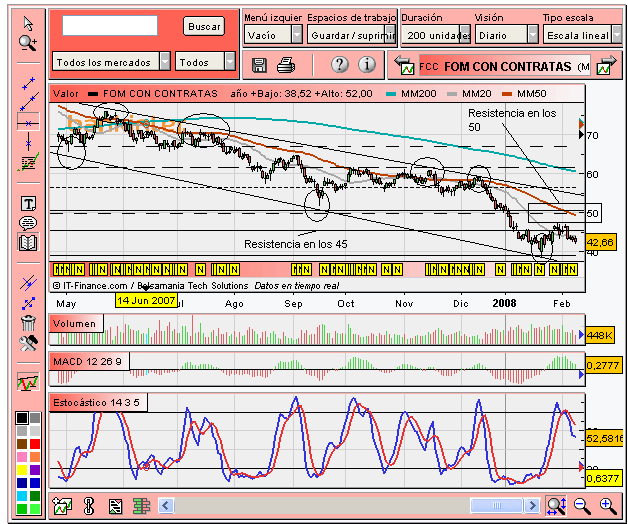Viewport: 628px width, 524px height.
Task: Click the 0,2777 MACD value label
Action: [603, 365]
